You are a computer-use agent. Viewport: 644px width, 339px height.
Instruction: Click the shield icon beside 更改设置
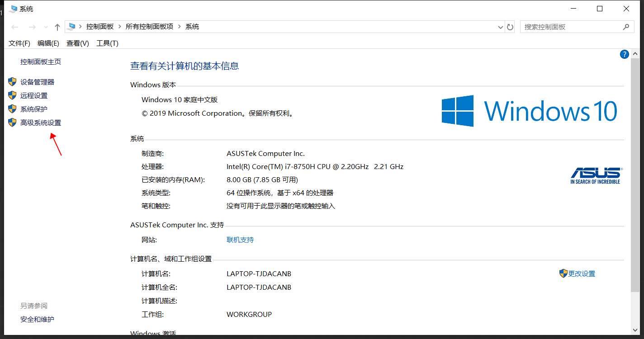click(x=563, y=273)
